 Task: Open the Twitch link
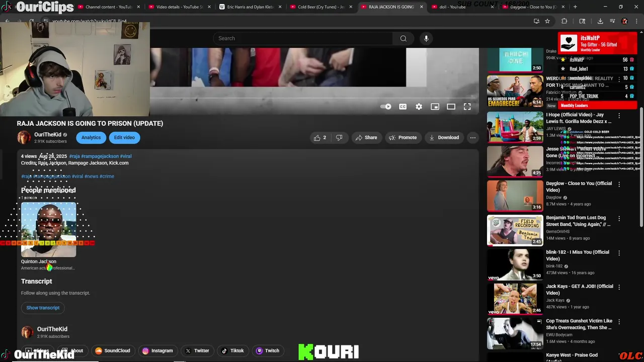point(268,351)
